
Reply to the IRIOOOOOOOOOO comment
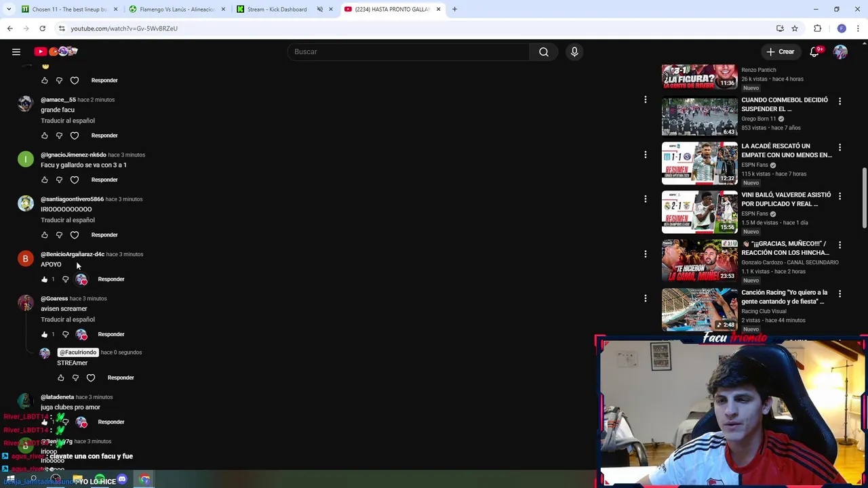(104, 235)
